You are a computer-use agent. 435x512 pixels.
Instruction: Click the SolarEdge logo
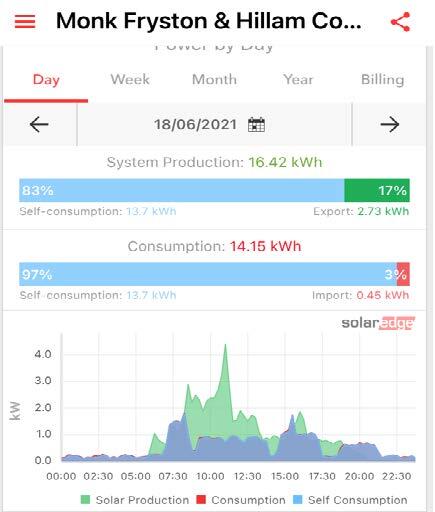click(x=378, y=323)
